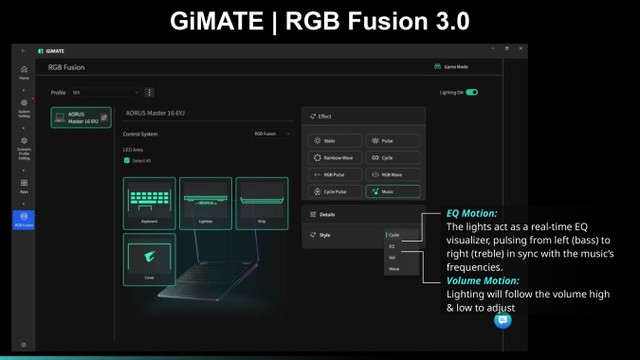Select the Cycle Pulse effect
The image size is (640, 360).
point(335,191)
